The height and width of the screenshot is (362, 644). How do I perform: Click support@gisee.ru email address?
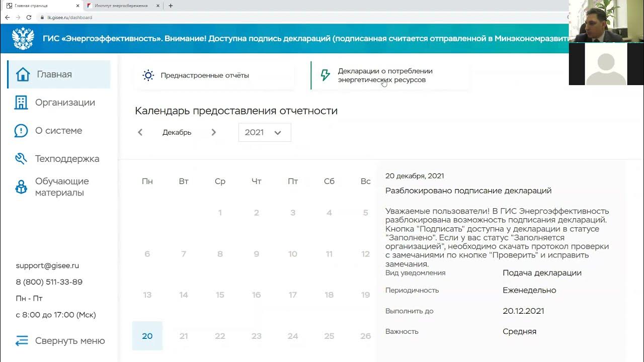(x=47, y=265)
